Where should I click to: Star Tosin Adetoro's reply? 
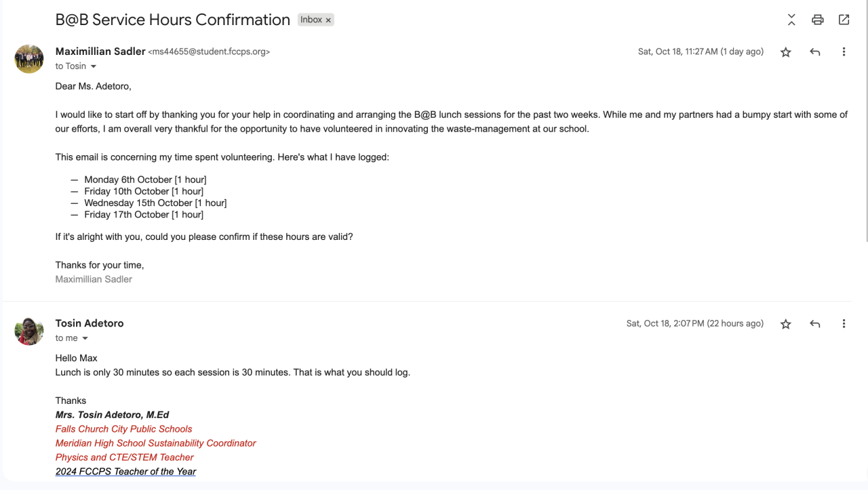[x=786, y=324]
